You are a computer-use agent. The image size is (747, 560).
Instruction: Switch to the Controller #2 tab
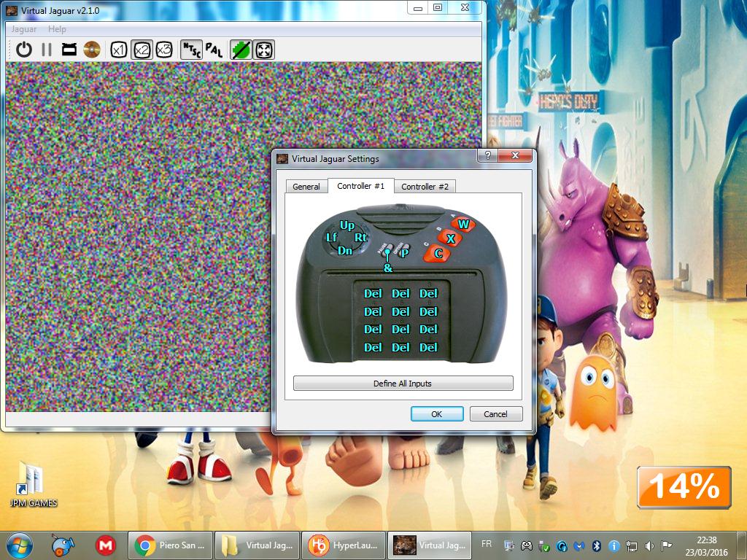click(425, 187)
